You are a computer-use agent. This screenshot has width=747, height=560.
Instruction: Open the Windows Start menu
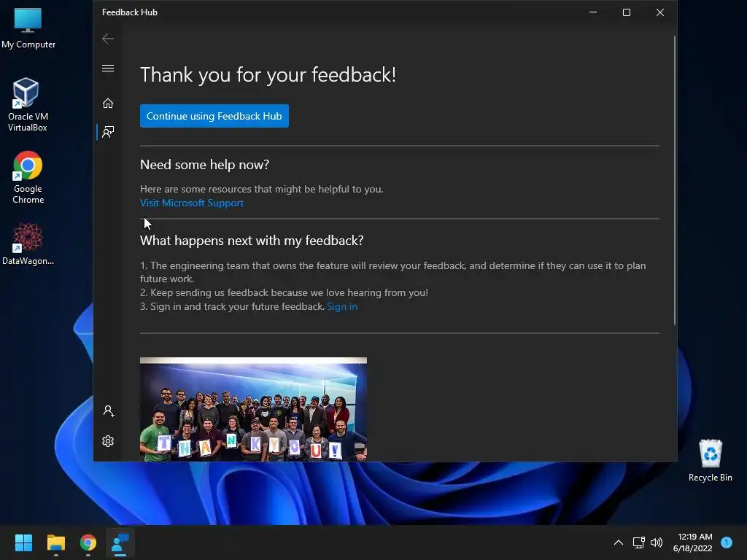(x=23, y=542)
